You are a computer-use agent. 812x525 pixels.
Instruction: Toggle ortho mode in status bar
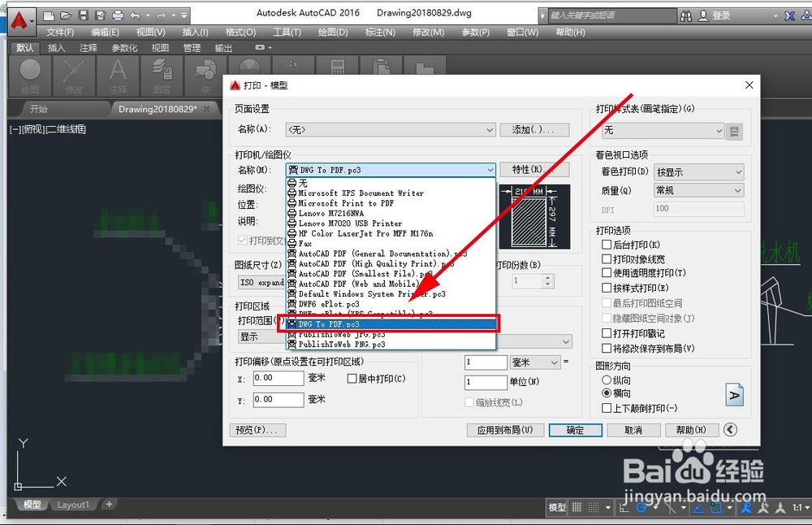624,507
